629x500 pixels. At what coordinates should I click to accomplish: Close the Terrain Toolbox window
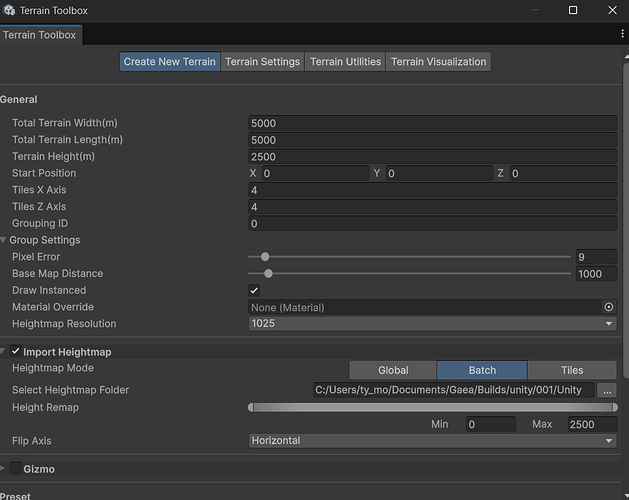point(612,10)
